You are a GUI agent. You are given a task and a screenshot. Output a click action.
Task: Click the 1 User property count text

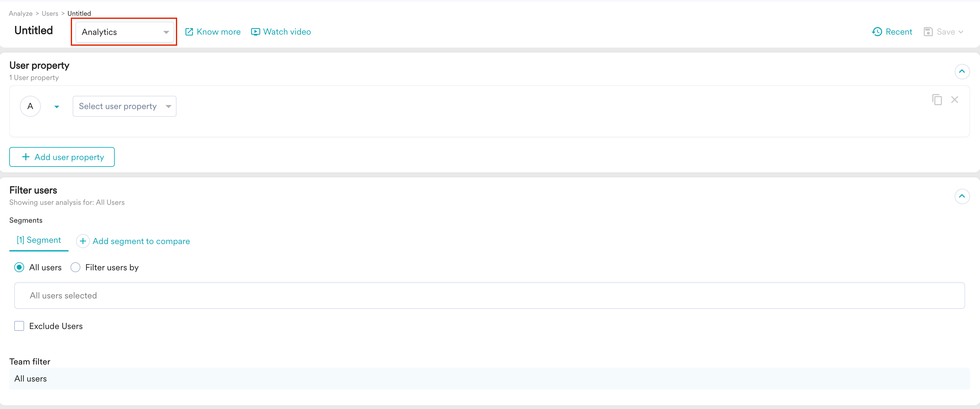coord(34,78)
